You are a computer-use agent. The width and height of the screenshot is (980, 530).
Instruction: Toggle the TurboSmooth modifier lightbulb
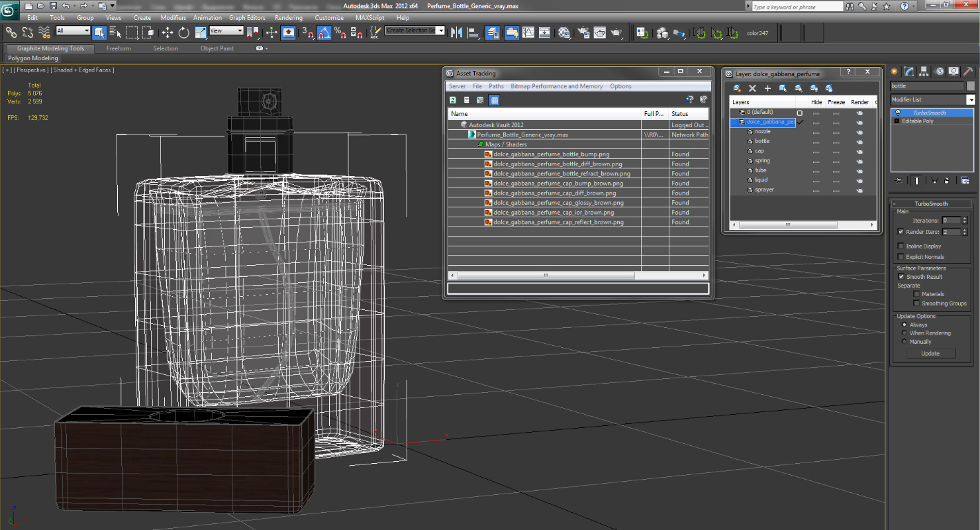897,113
